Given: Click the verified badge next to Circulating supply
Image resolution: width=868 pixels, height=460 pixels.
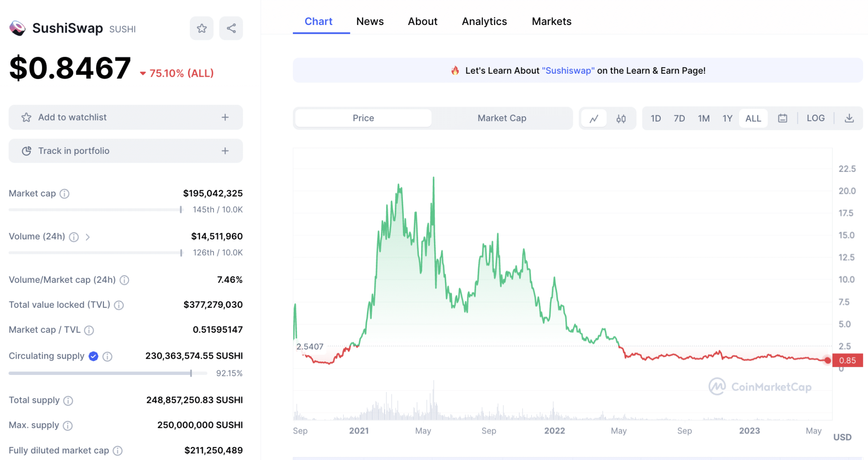Looking at the screenshot, I should click(93, 356).
